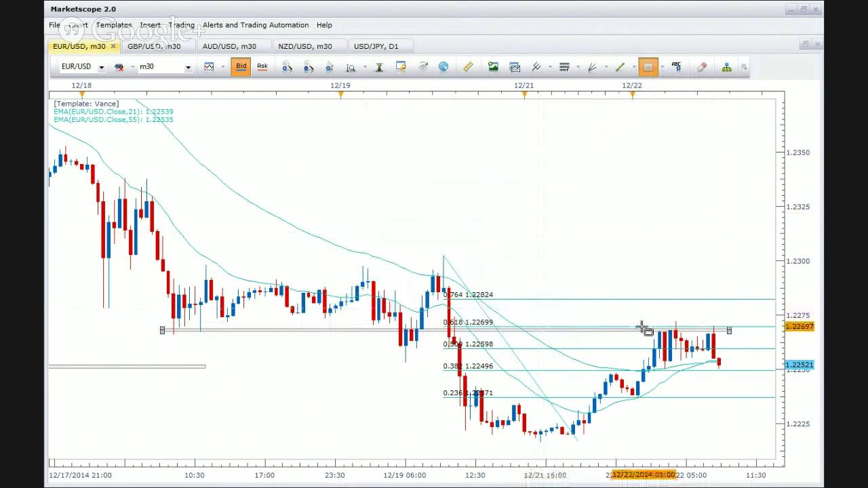Select the zoom area tool icon
The image size is (868, 488).
[x=351, y=66]
